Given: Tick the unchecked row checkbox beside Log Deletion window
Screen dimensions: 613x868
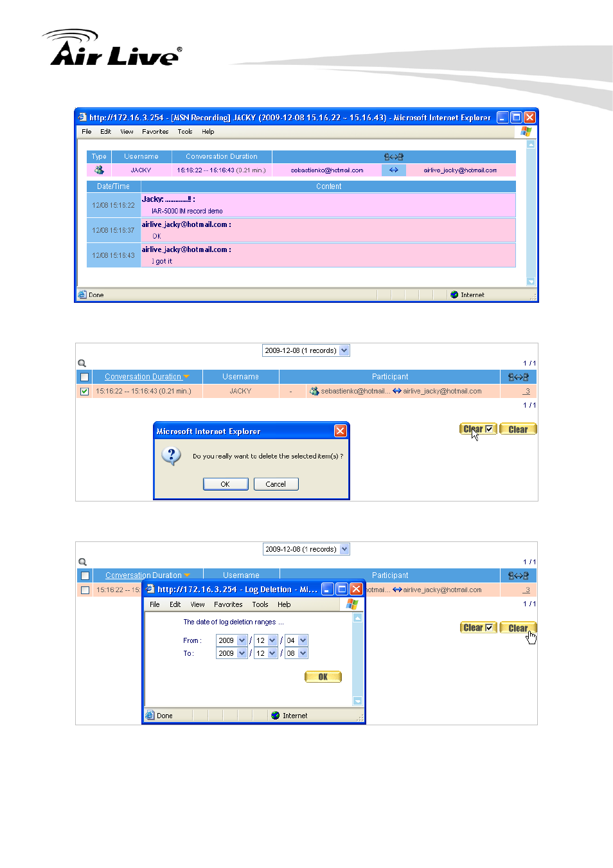Looking at the screenshot, I should pyautogui.click(x=85, y=590).
